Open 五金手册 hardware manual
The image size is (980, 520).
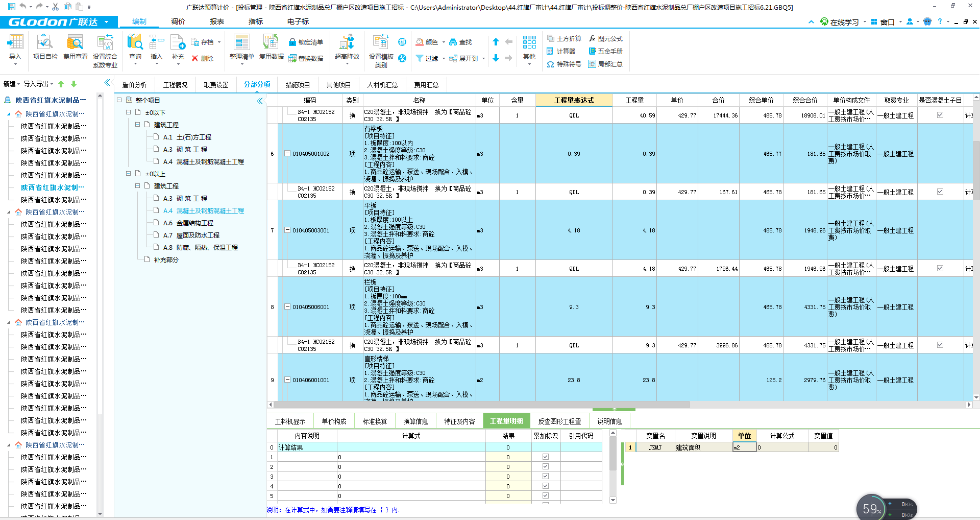[605, 51]
